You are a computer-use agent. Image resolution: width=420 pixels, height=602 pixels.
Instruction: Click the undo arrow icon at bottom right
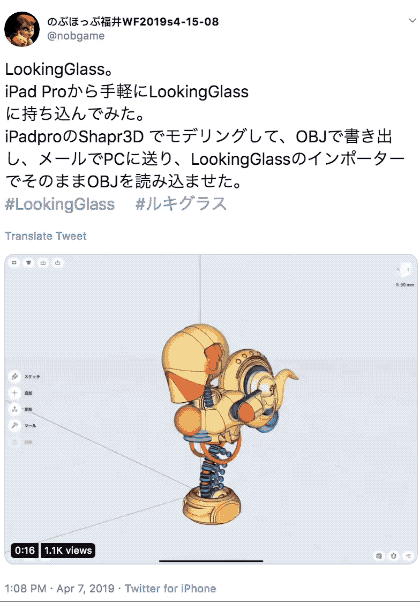408,556
